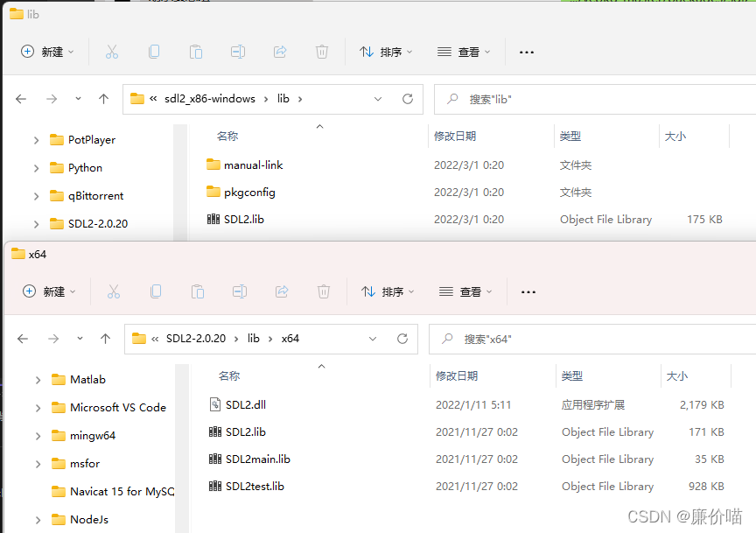
Task: Expand NodeJs folder in tree
Action: click(x=38, y=520)
